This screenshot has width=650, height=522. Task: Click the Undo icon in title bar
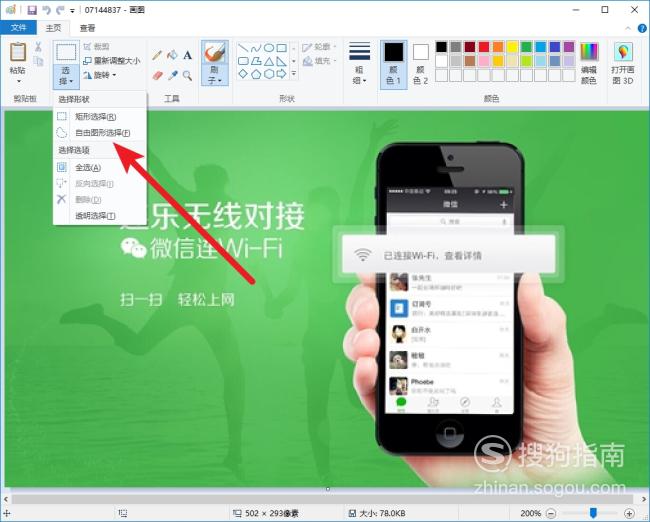(x=46, y=10)
